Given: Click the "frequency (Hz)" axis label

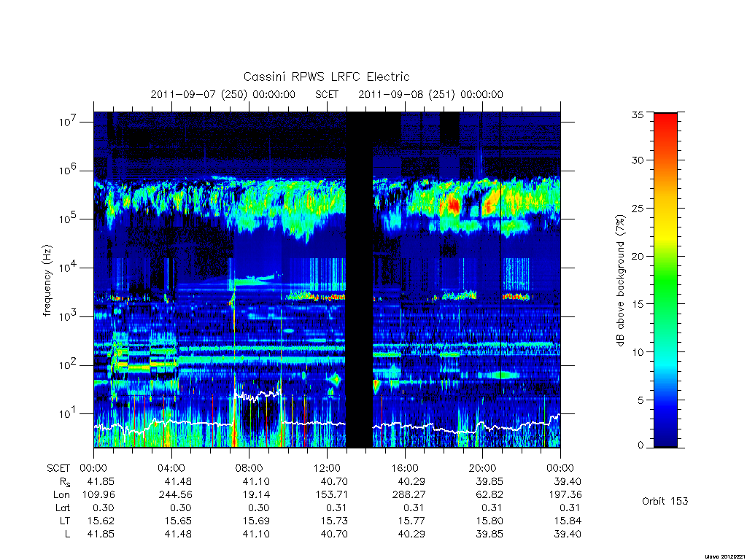Looking at the screenshot, I should 47,281.
